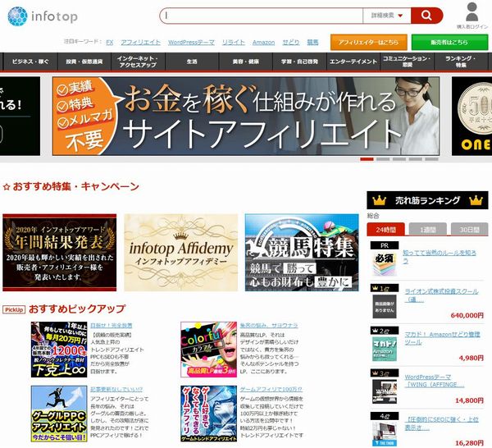Screen dimensions: 492x448
Task: Click the infotop logo
Action: click(x=43, y=16)
